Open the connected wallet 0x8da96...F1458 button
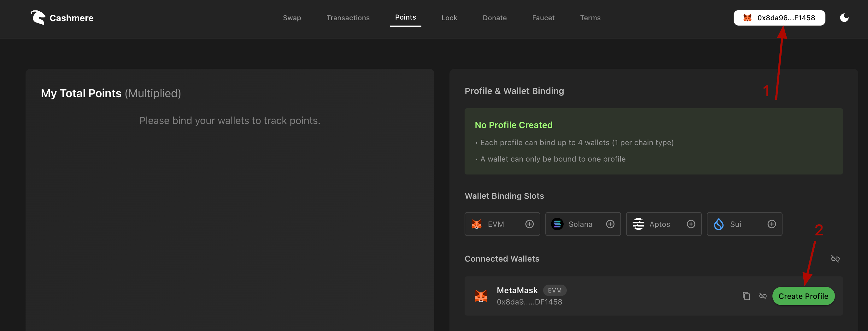 pyautogui.click(x=779, y=18)
